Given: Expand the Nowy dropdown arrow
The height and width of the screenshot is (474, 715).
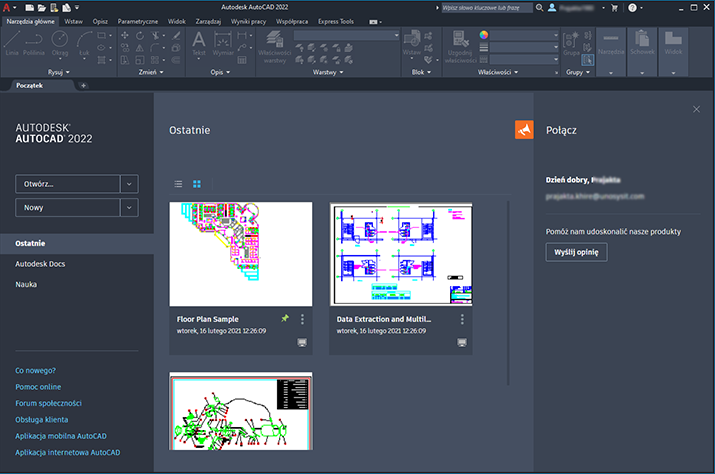Looking at the screenshot, I should pos(129,208).
